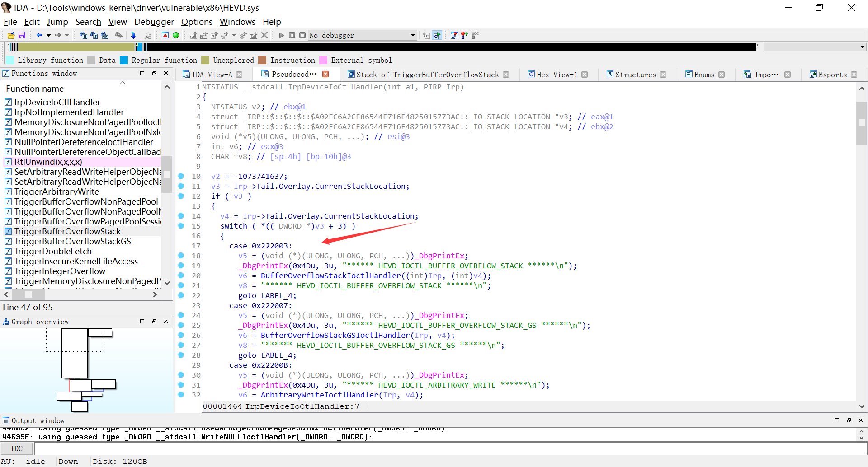Viewport: 868px width, 467px height.
Task: Click the External symbol color swatch
Action: [323, 60]
